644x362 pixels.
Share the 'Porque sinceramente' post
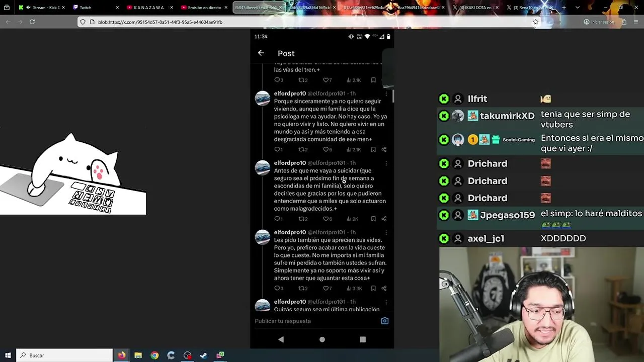384,149
